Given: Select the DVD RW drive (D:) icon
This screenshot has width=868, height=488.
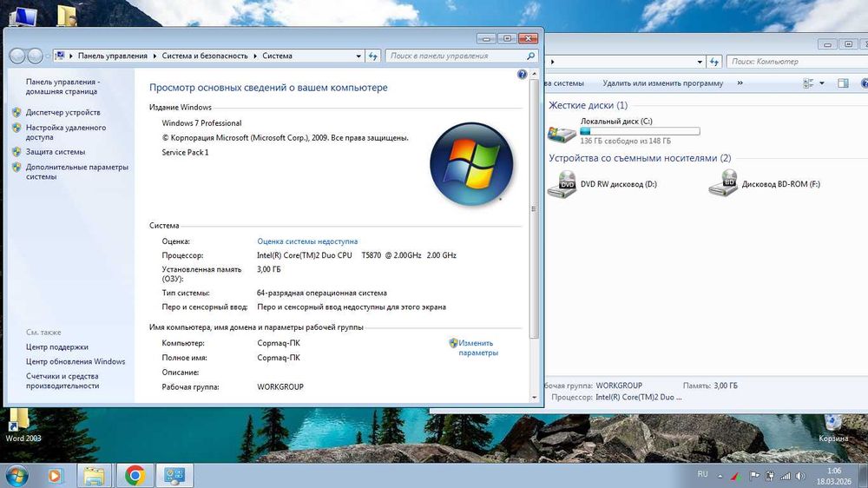Looking at the screenshot, I should pyautogui.click(x=562, y=184).
